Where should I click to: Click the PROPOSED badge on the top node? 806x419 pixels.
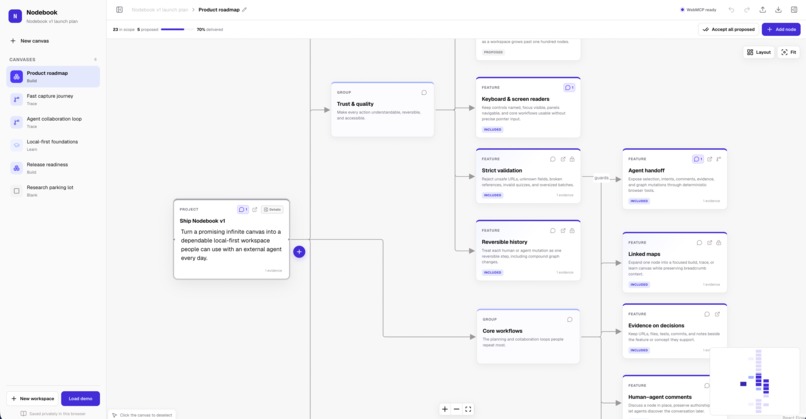(x=493, y=52)
